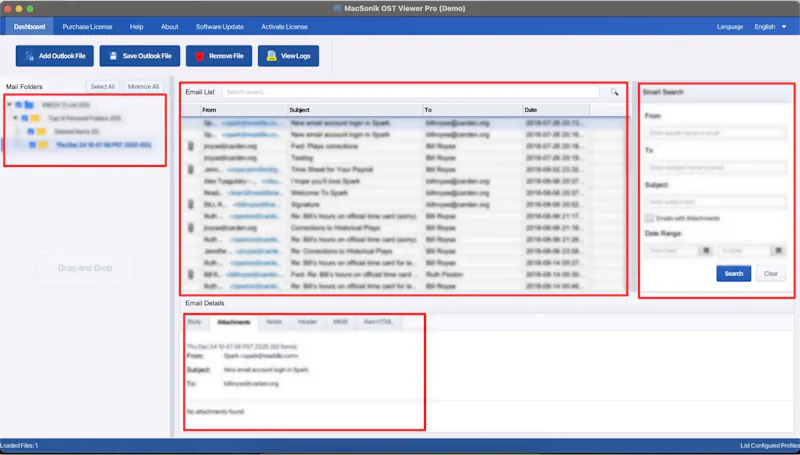
Task: Collapse the Top of Personal Folders node
Action: click(15, 118)
